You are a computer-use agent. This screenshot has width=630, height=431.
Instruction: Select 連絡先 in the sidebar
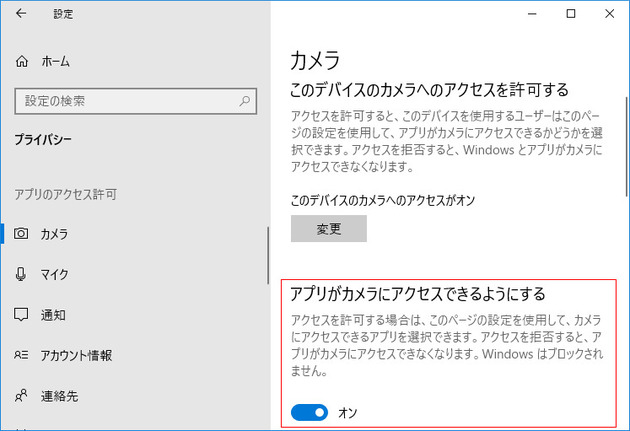60,396
